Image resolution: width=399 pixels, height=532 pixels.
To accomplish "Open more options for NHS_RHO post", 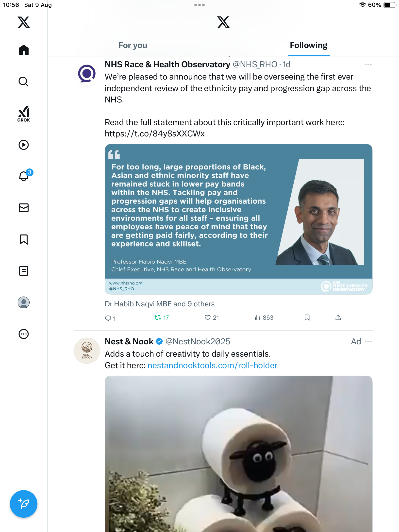I will [x=368, y=65].
